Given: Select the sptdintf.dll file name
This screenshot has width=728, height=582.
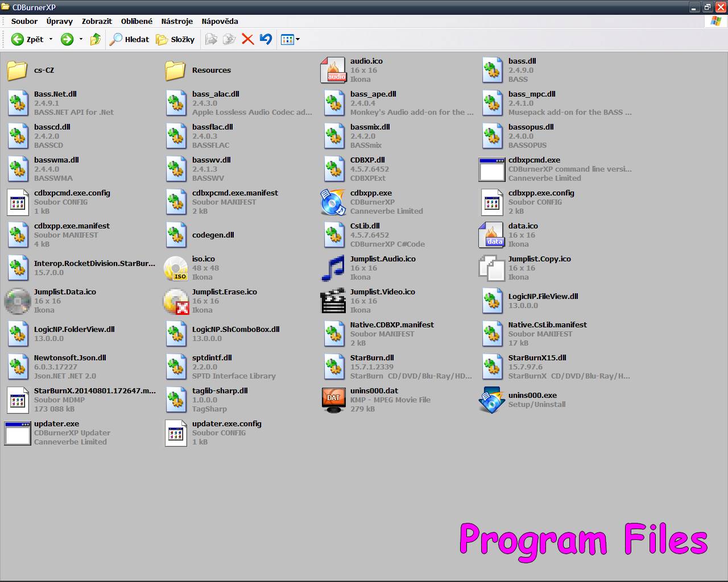Looking at the screenshot, I should 212,357.
